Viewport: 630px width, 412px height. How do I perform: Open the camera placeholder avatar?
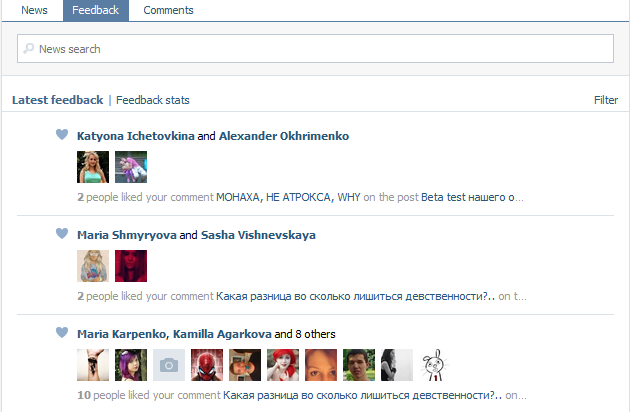tap(169, 365)
